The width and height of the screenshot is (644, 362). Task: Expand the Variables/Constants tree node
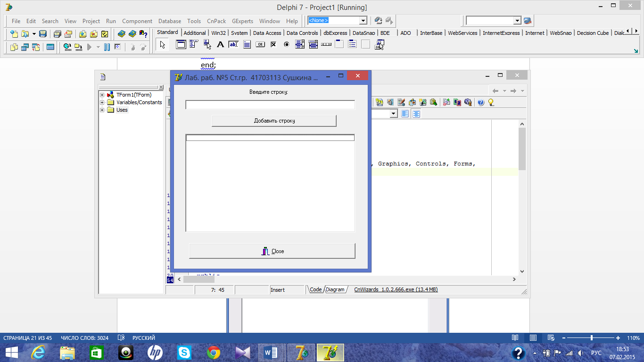coord(102,103)
